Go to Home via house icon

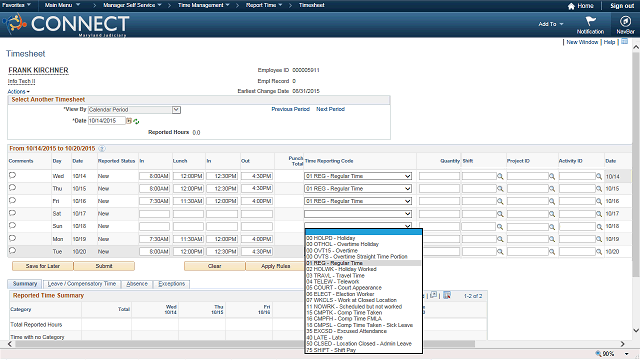571,6
